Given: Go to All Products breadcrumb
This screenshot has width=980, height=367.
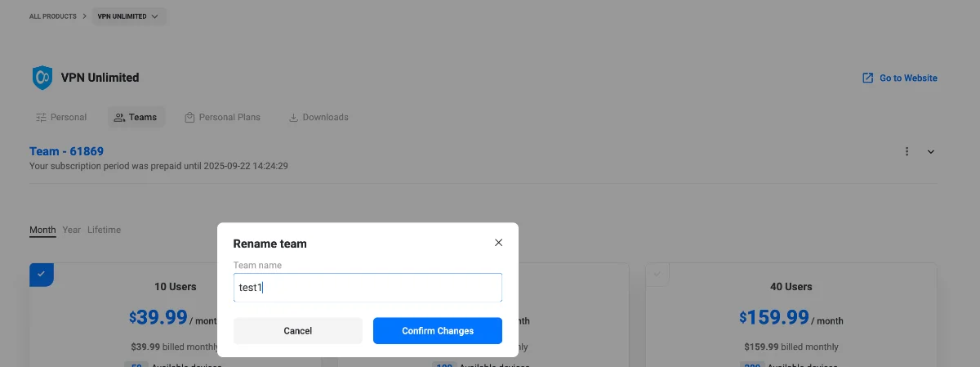Looking at the screenshot, I should 53,16.
